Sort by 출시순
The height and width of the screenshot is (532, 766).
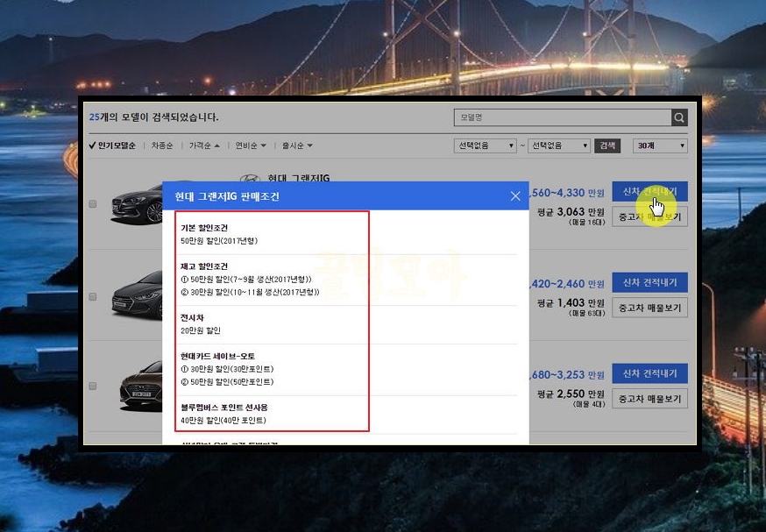pos(297,145)
